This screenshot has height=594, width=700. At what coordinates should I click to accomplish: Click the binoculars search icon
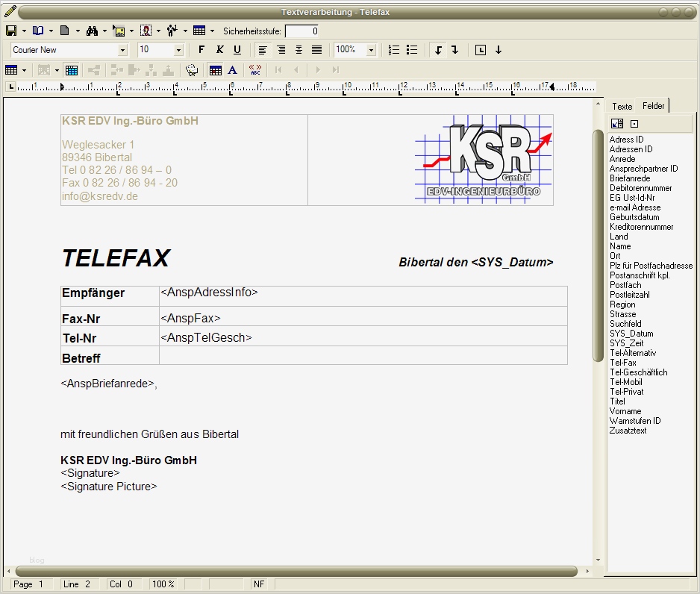pyautogui.click(x=92, y=31)
